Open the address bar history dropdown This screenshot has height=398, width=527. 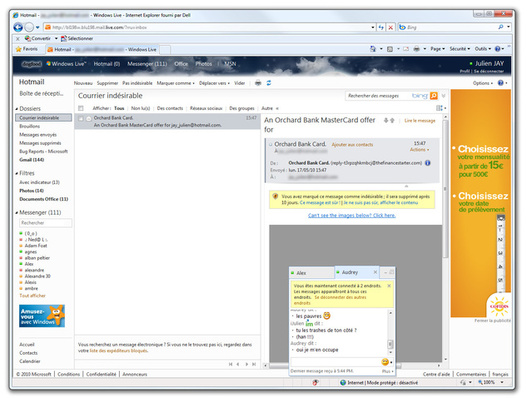(x=373, y=27)
